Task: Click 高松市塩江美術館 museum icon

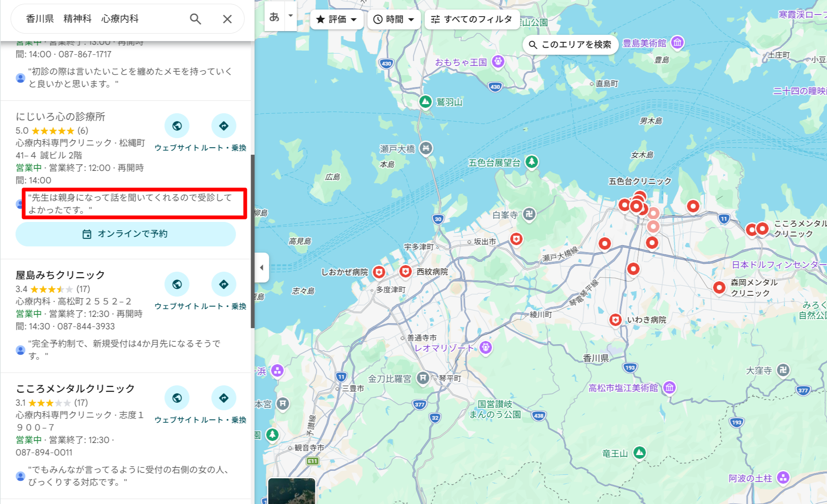Action: click(669, 387)
